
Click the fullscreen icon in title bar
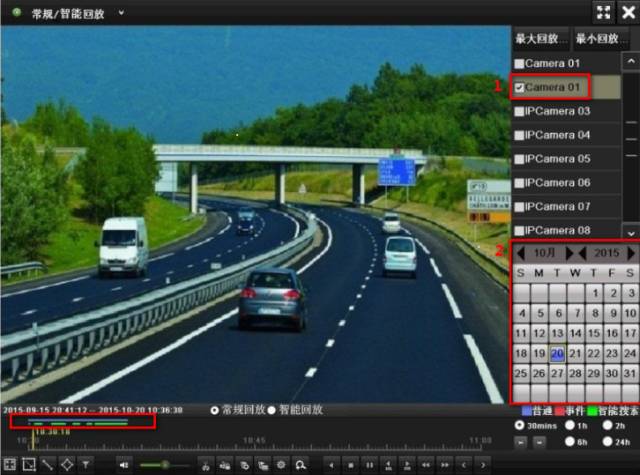pos(603,12)
